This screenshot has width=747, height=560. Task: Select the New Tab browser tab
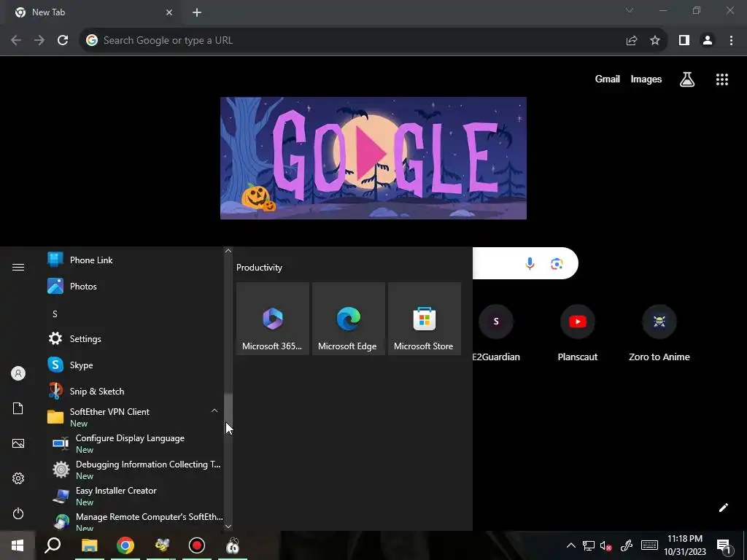pos(93,12)
